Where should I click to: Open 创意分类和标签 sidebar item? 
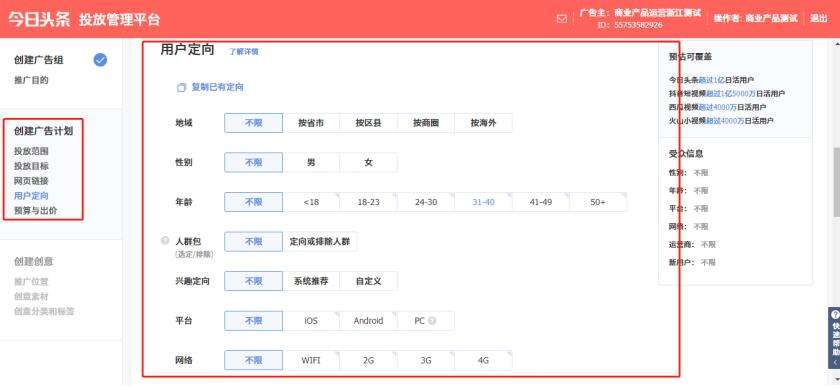(44, 311)
